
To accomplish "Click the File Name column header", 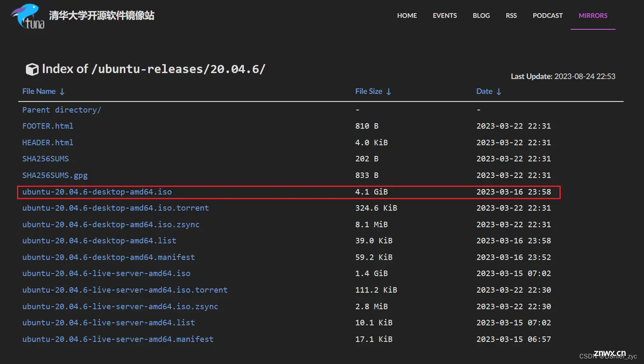I will coord(39,91).
